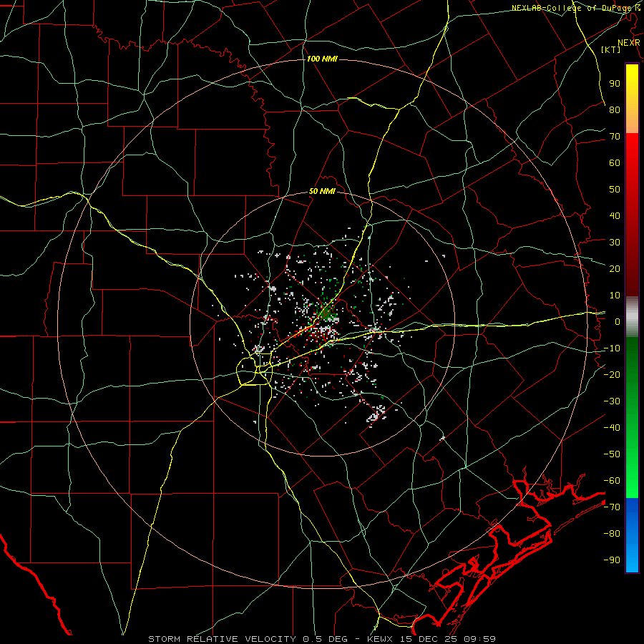The width and height of the screenshot is (644, 644).
Task: Select the "[KT]" units label
Action: click(x=611, y=49)
